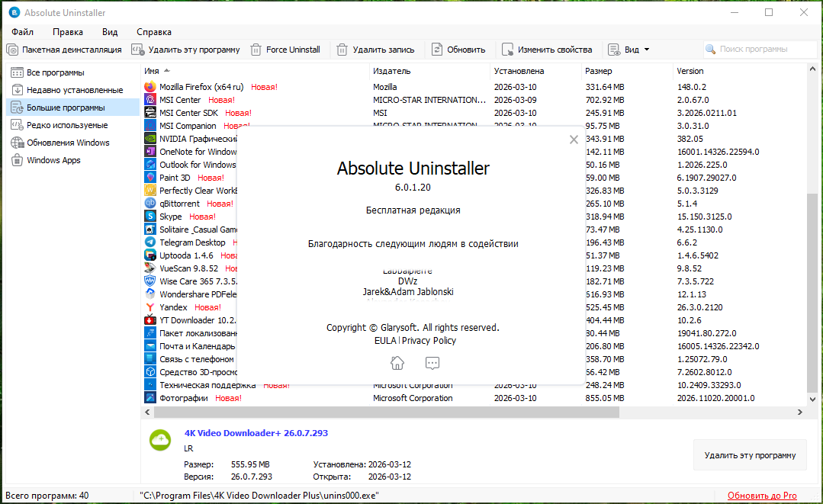Open the Справка menu

(x=153, y=32)
